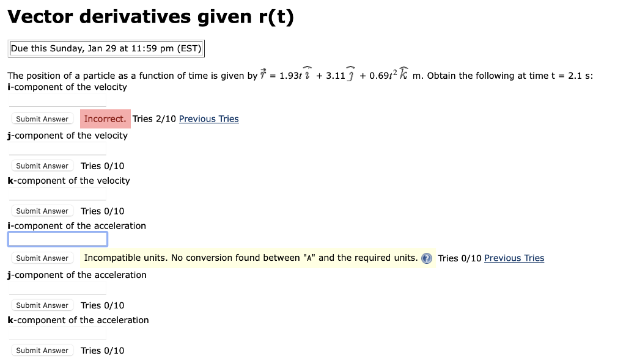Select the k-component acceleration answer field
626x364 pixels.
coord(57,333)
